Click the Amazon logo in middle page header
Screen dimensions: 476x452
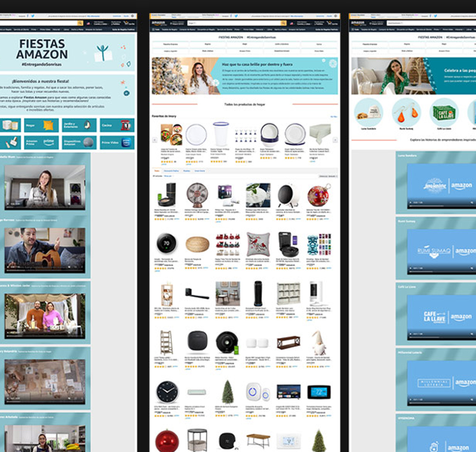159,23
